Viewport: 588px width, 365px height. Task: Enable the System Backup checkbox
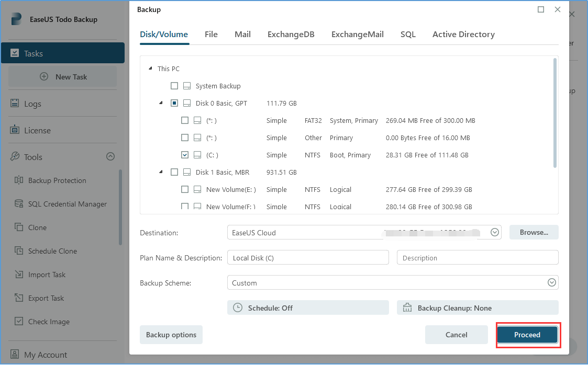[174, 86]
